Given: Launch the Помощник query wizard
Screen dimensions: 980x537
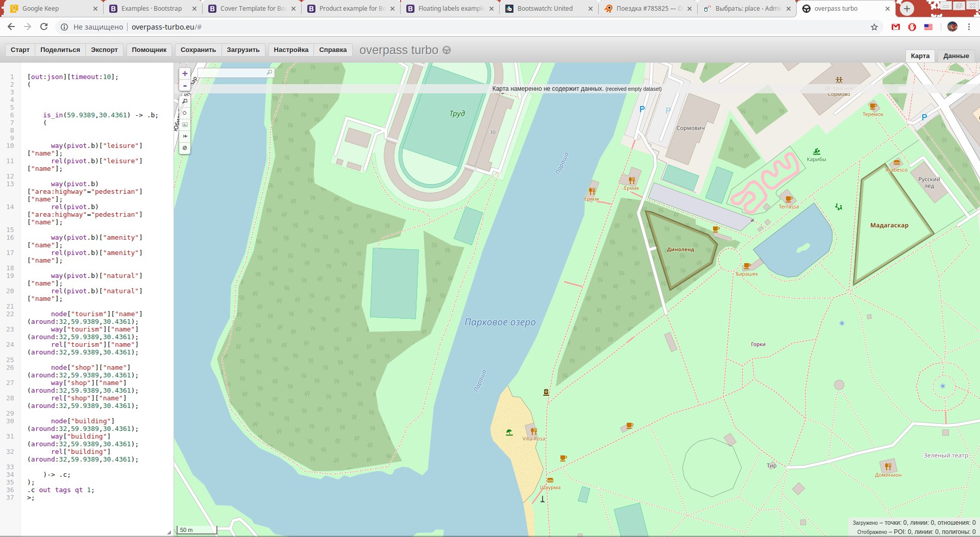Looking at the screenshot, I should 149,49.
